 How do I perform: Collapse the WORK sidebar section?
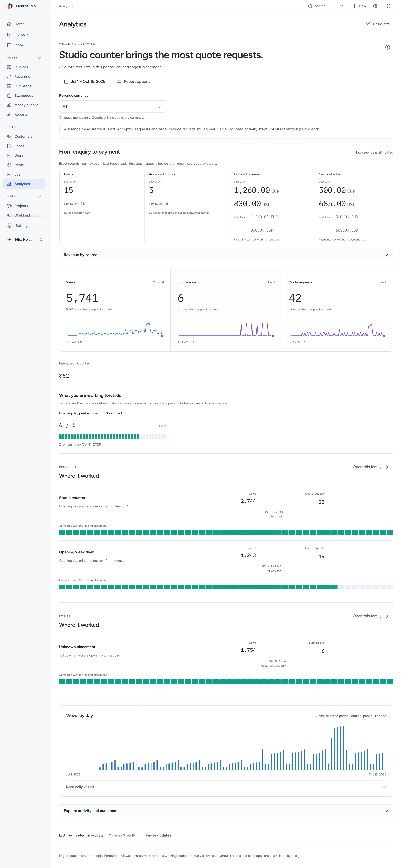(x=39, y=197)
